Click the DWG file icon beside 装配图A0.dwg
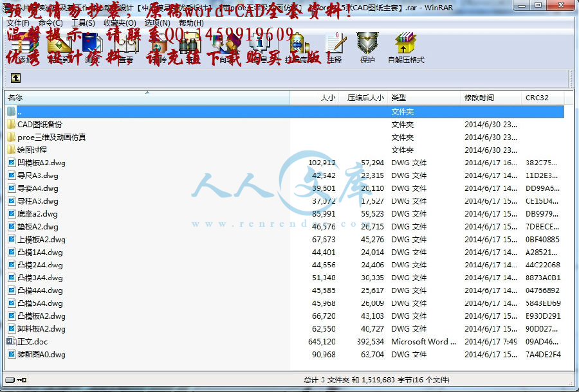Viewport: 579px width, 392px height. [12, 354]
